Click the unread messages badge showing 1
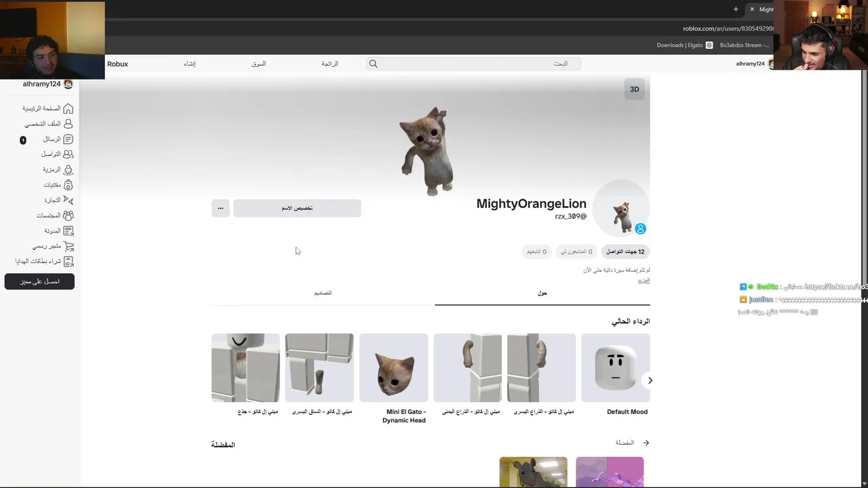The image size is (868, 488). click(23, 140)
